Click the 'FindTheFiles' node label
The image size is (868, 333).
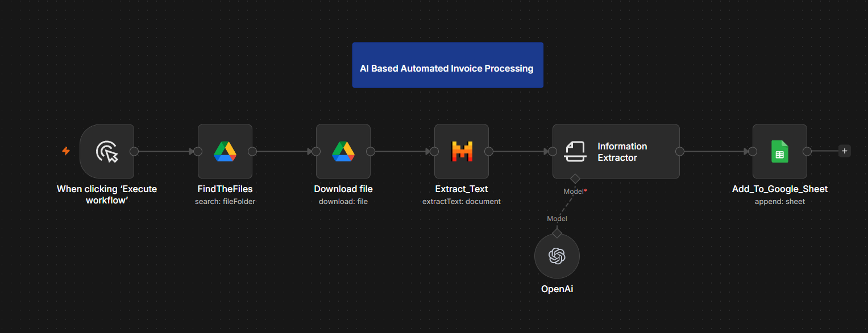(x=225, y=189)
